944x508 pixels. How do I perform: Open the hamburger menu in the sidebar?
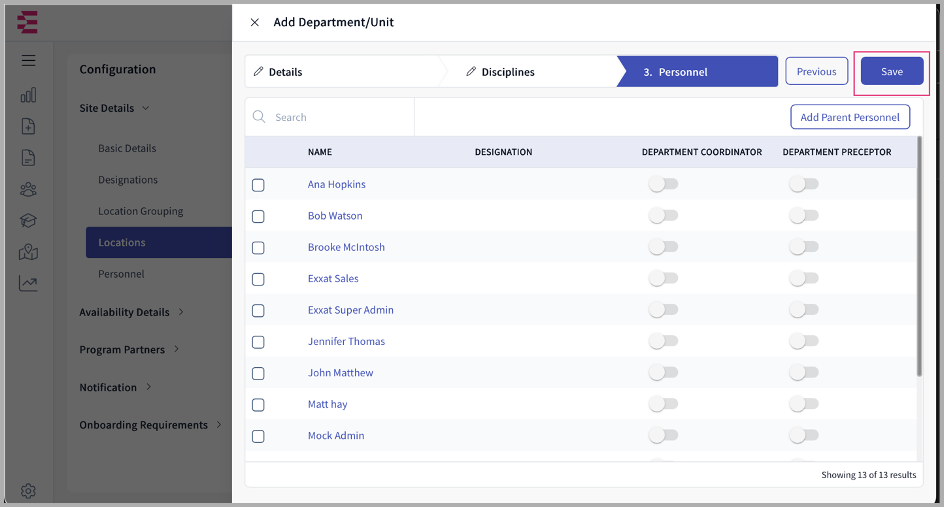(x=28, y=60)
